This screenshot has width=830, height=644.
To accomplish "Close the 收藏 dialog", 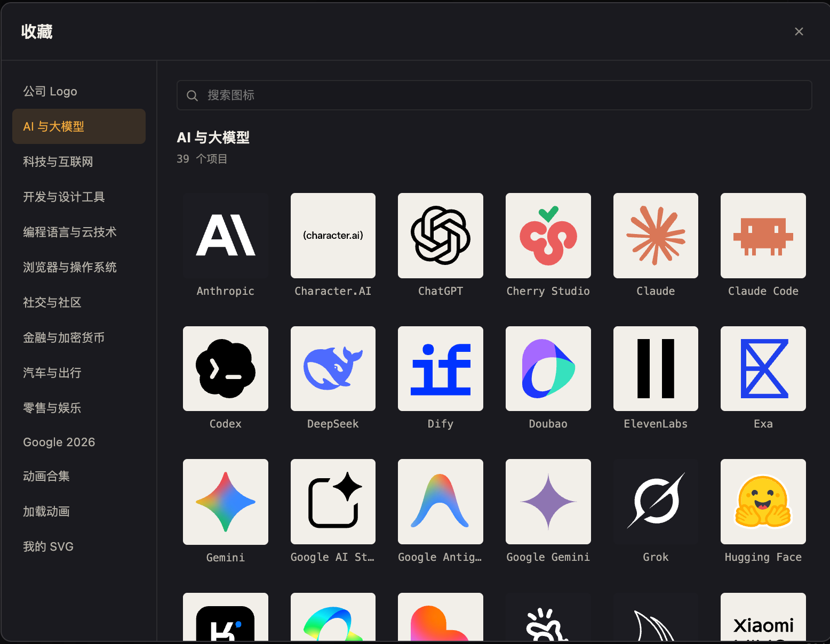I will coord(799,31).
